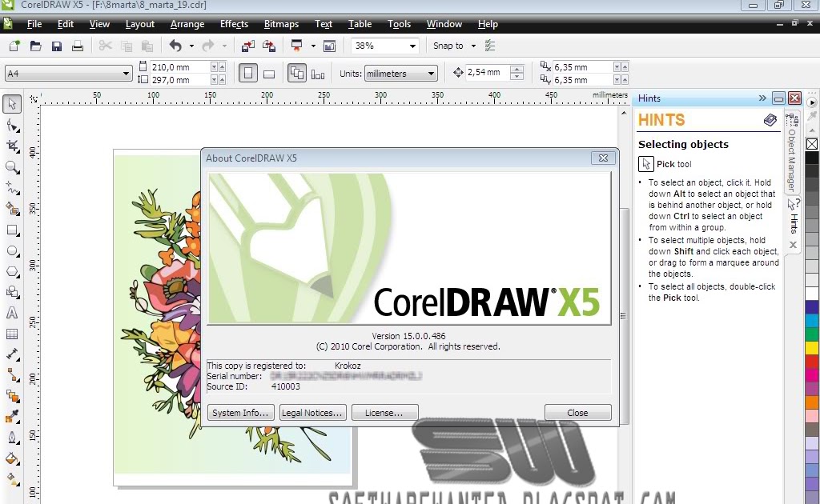Select the Dimension tool
Image resolution: width=820 pixels, height=504 pixels.
pyautogui.click(x=12, y=354)
